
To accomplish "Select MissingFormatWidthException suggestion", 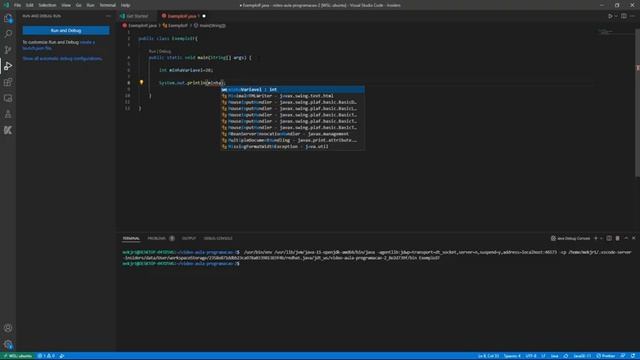I will point(293,147).
